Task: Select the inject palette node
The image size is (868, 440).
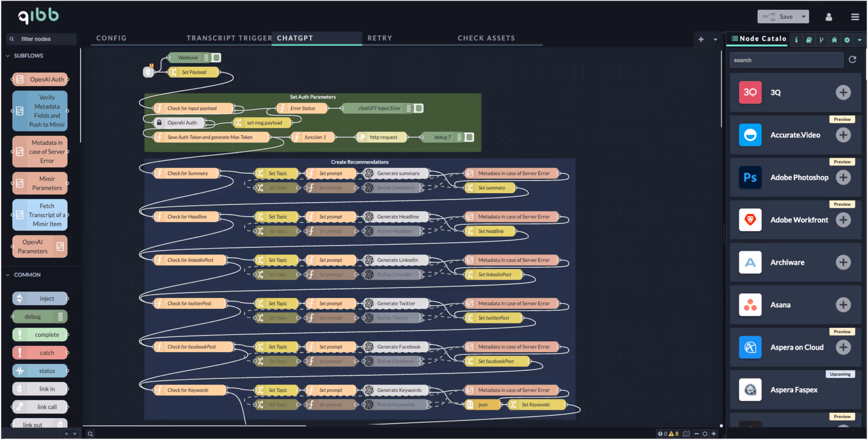Action: tap(40, 299)
